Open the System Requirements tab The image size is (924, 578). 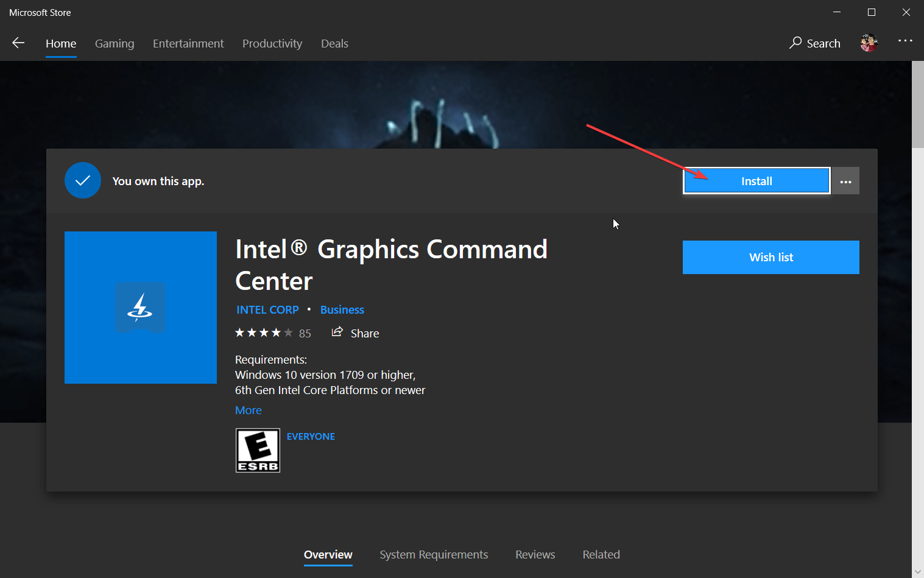click(x=434, y=554)
